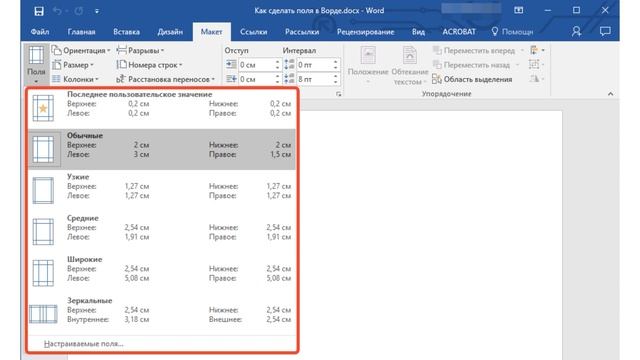
Task: Open the Разрывы dropdown
Action: coord(140,51)
